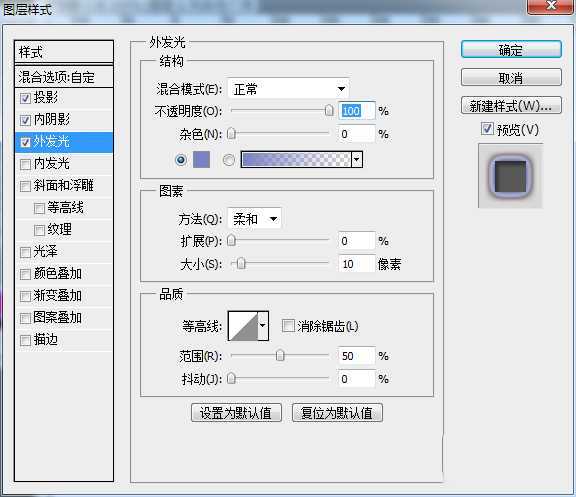Click the 大小 size input field

pos(356,264)
